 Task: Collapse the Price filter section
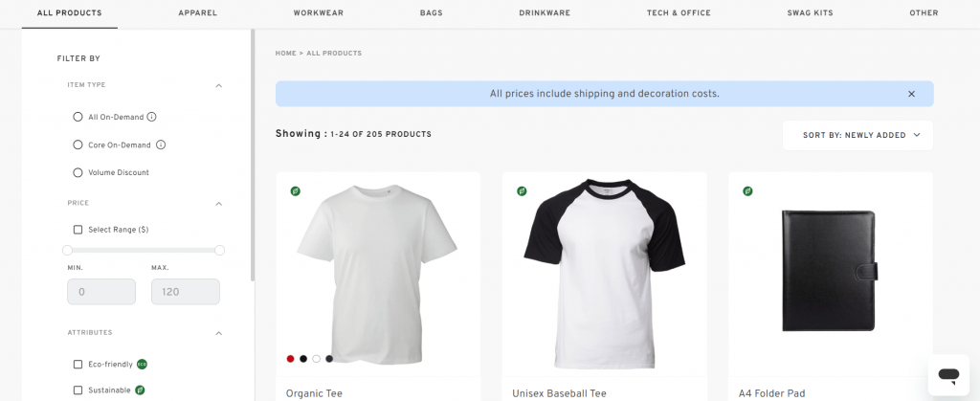pos(218,204)
